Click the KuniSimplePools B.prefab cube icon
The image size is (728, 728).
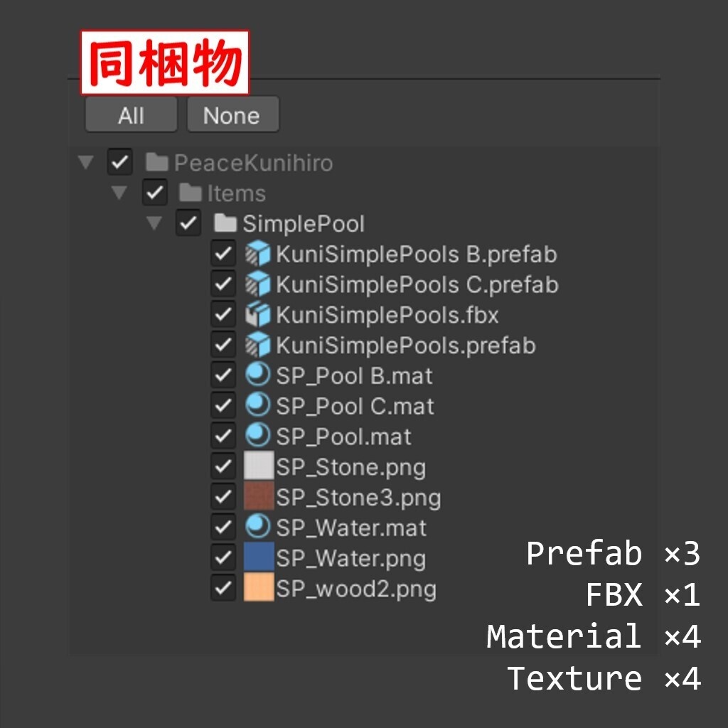click(257, 254)
